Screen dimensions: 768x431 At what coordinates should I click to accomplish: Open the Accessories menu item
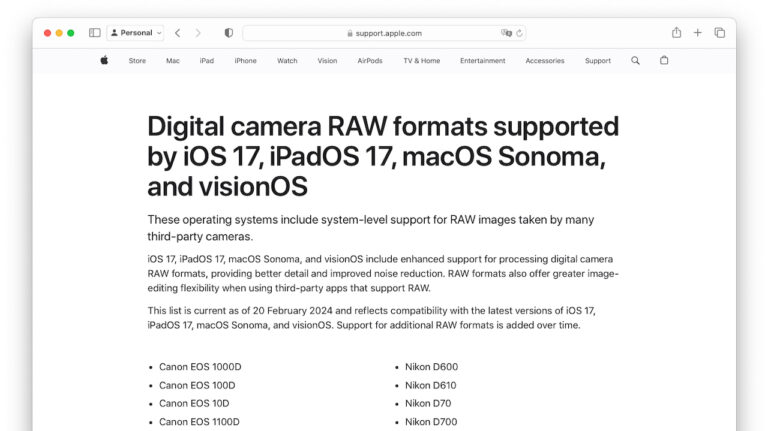point(545,61)
